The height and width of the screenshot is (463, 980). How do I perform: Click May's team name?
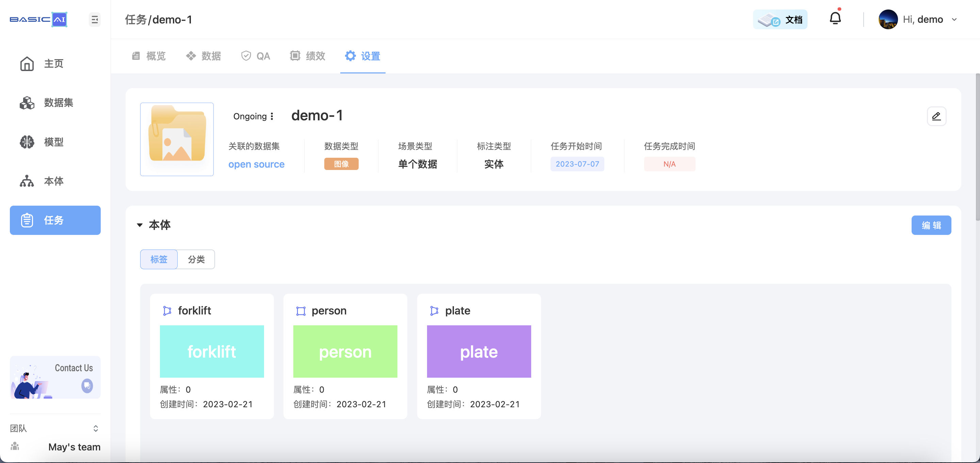pos(74,447)
